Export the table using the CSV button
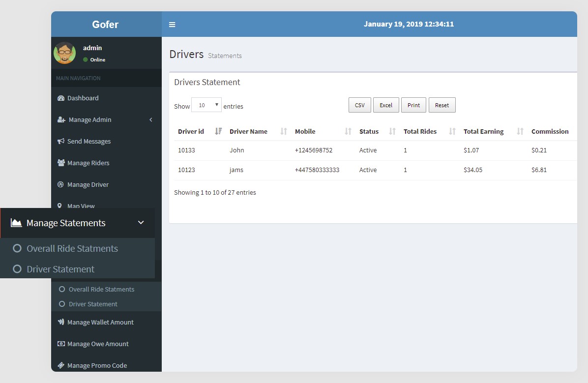Image resolution: width=588 pixels, height=383 pixels. pos(359,105)
